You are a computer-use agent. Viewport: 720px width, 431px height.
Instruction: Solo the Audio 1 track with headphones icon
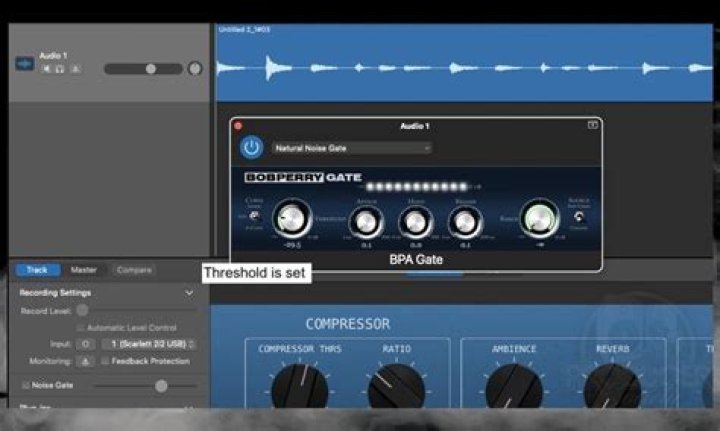[x=60, y=69]
